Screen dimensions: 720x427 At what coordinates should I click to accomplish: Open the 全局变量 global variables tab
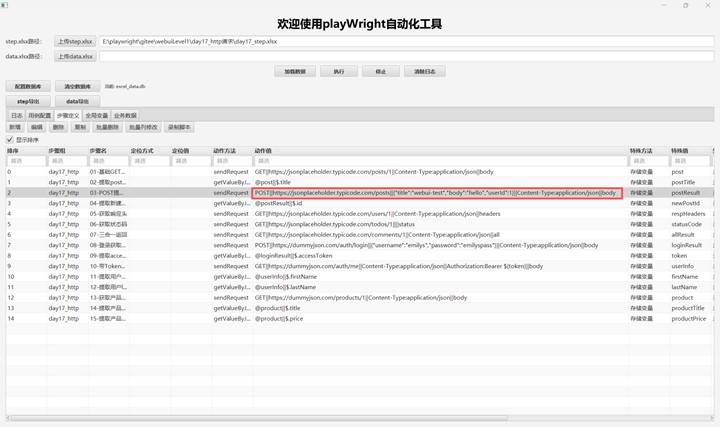(96, 115)
